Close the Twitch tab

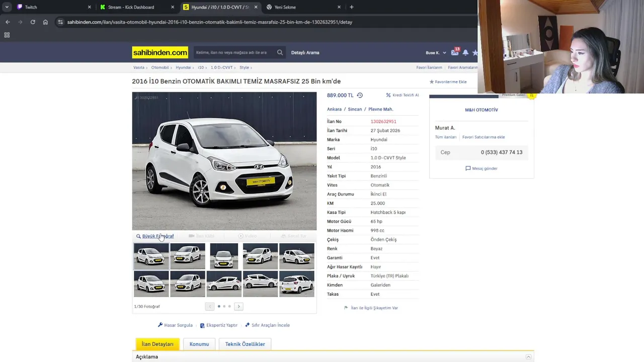tap(90, 7)
